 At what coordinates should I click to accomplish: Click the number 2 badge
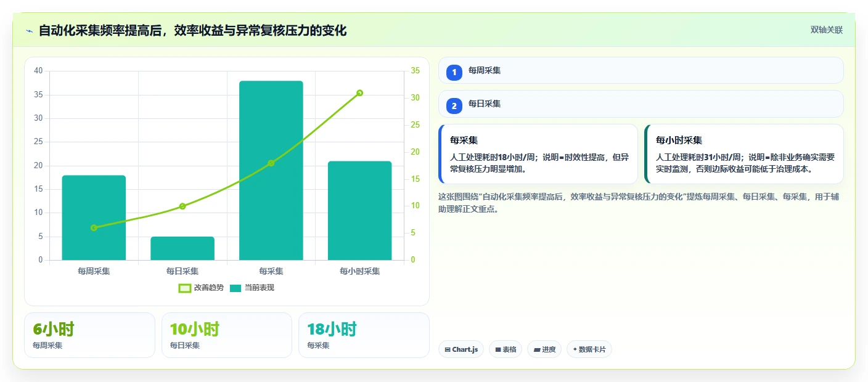pos(454,106)
